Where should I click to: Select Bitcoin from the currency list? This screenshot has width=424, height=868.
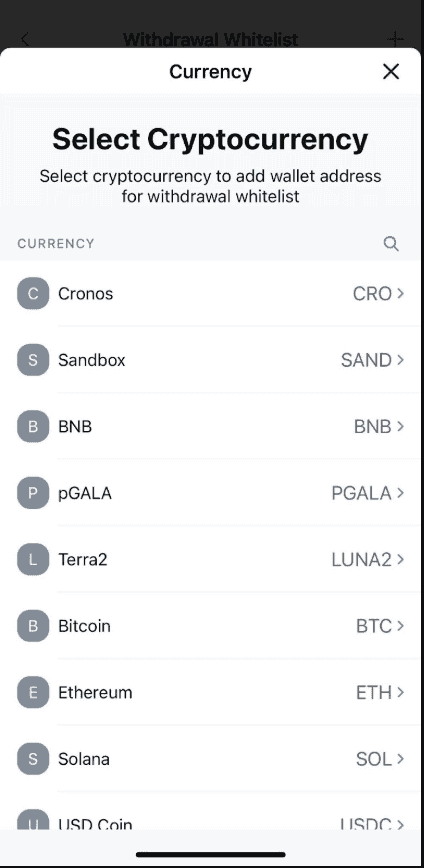212,626
